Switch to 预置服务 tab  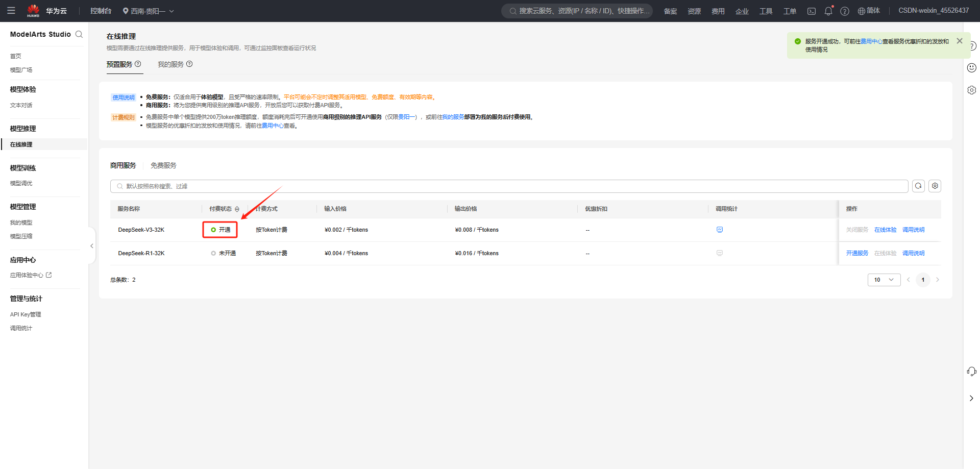point(119,64)
